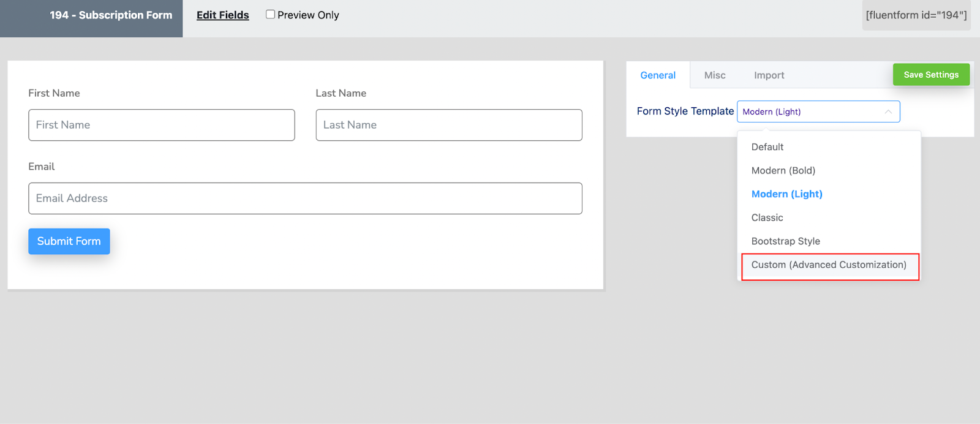Collapse the Form Style Template dropdown arrow
Screen dimensions: 980x424
(888, 112)
